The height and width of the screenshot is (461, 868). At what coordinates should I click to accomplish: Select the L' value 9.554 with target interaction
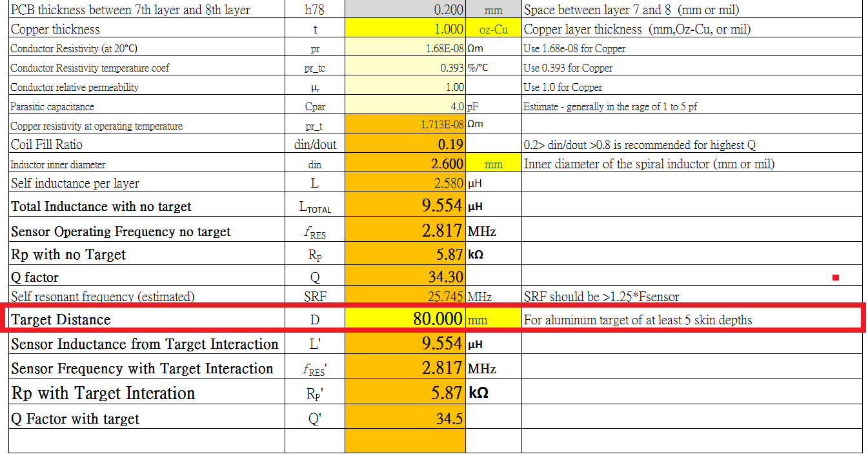[x=405, y=344]
